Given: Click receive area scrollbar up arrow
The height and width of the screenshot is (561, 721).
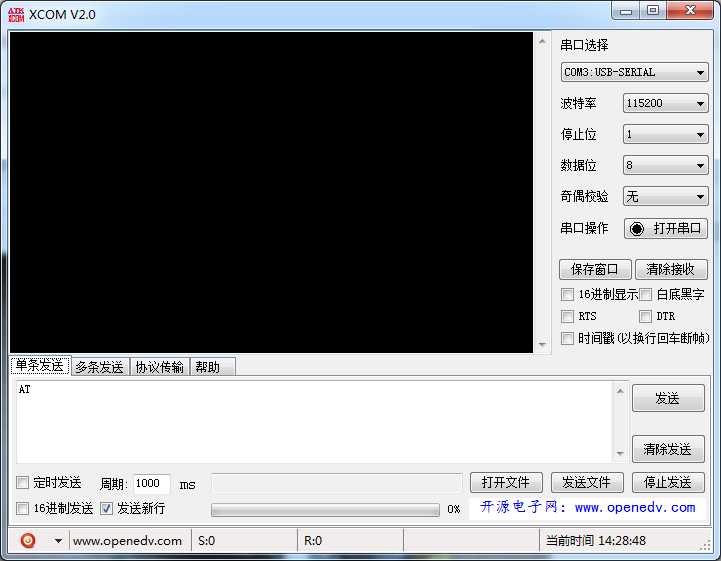Looking at the screenshot, I should tap(543, 41).
